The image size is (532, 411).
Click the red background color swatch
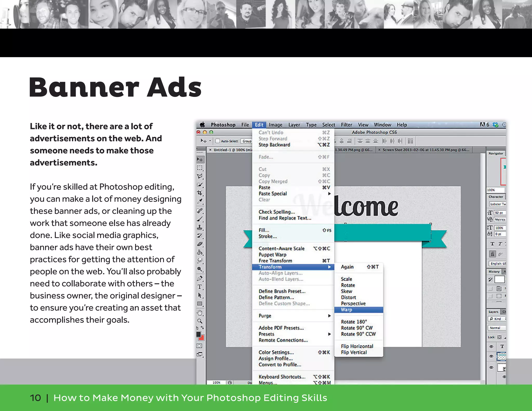click(x=202, y=338)
